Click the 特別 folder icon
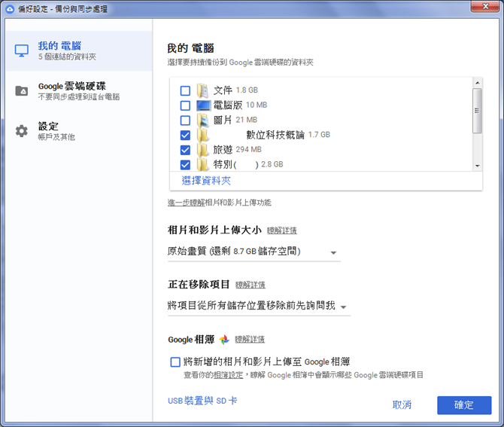This screenshot has width=504, height=427. [202, 164]
